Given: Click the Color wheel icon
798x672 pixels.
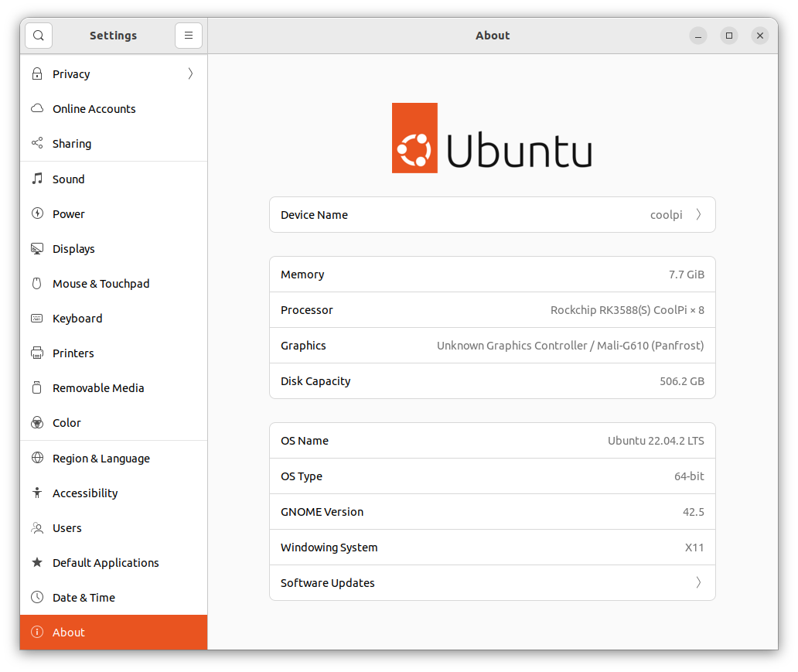Looking at the screenshot, I should point(37,422).
